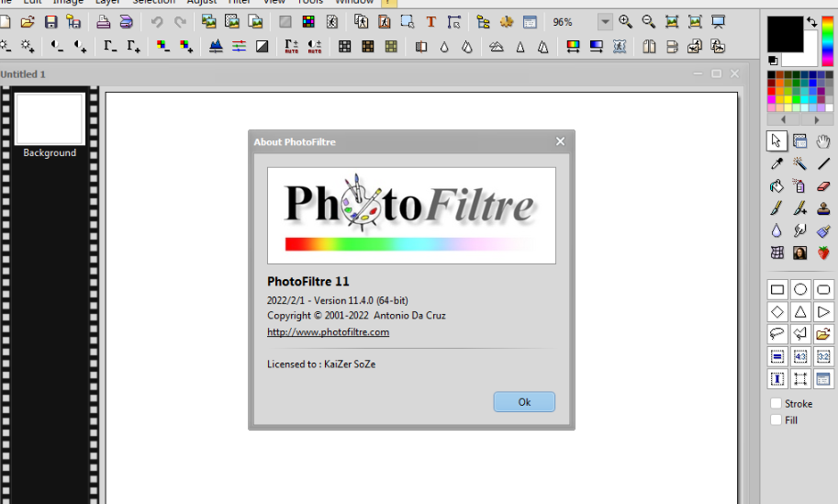The height and width of the screenshot is (504, 838).
Task: Open the Tools menu
Action: coord(310,2)
